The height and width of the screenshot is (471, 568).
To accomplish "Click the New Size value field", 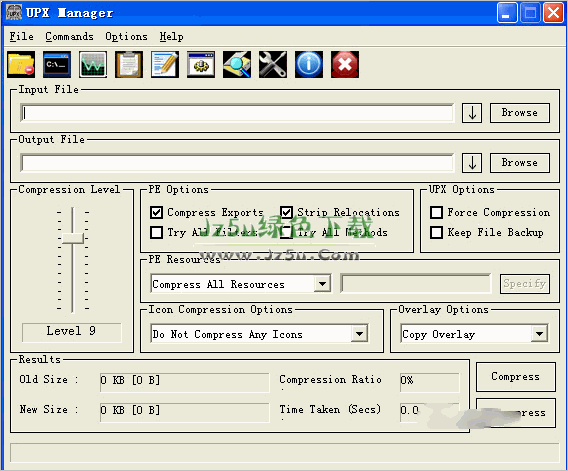I will [x=184, y=412].
